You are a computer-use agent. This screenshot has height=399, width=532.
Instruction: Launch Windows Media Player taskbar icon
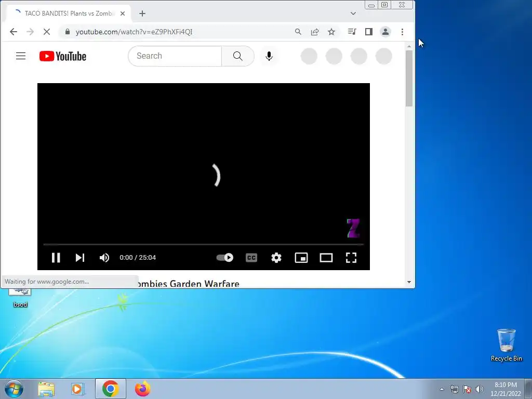point(78,389)
